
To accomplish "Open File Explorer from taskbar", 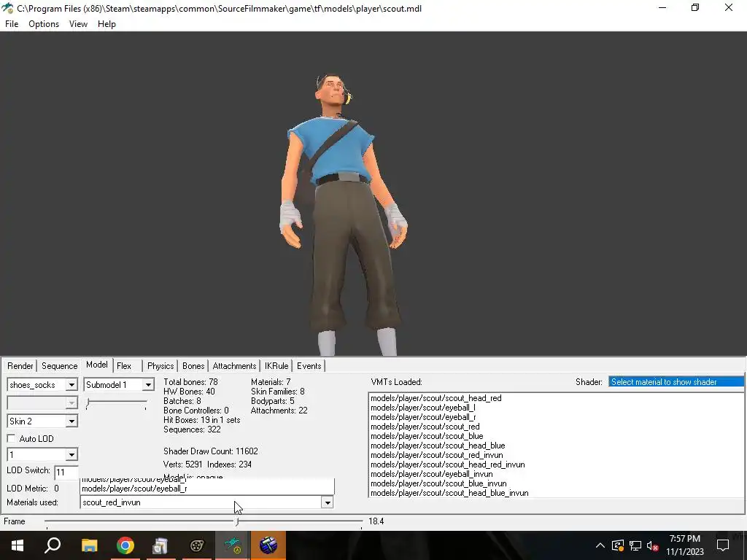I will (89, 545).
